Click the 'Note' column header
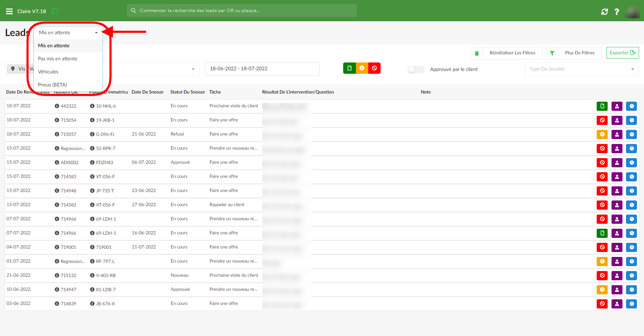Viewport: 644px width, 336px height. (425, 92)
